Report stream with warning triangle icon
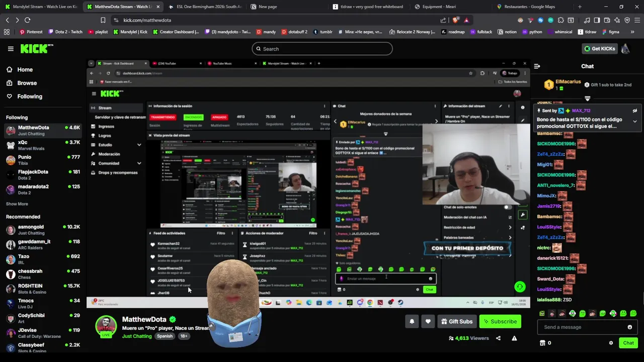This screenshot has width=644, height=362. click(x=514, y=338)
